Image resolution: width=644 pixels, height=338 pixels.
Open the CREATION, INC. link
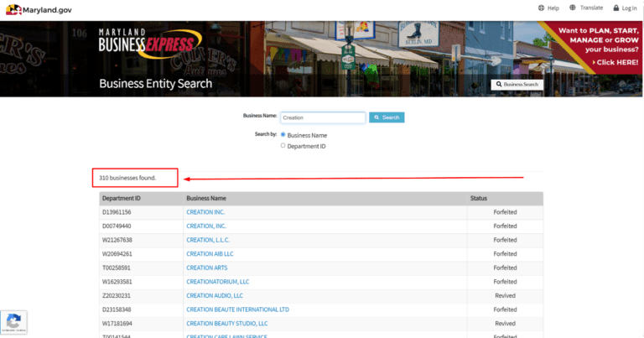206,226
